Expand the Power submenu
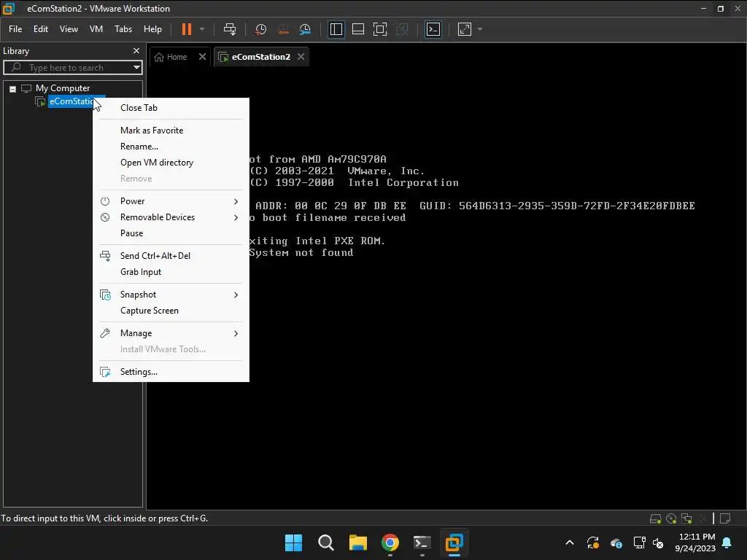The width and height of the screenshot is (747, 560). (171, 201)
